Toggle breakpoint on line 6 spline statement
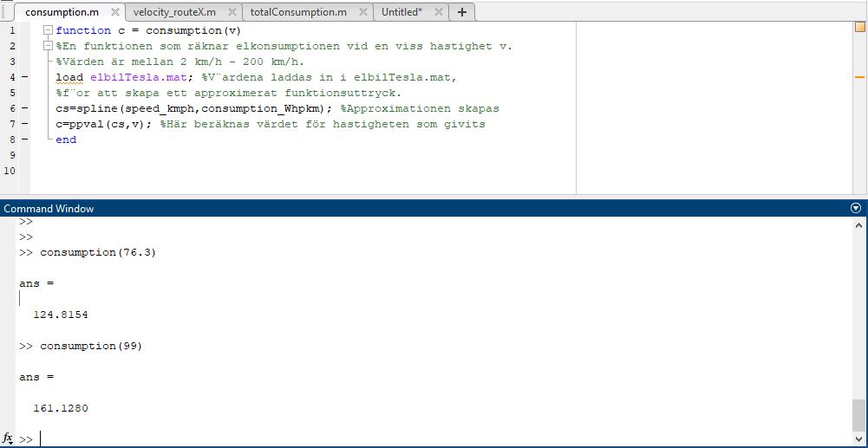 pyautogui.click(x=24, y=108)
